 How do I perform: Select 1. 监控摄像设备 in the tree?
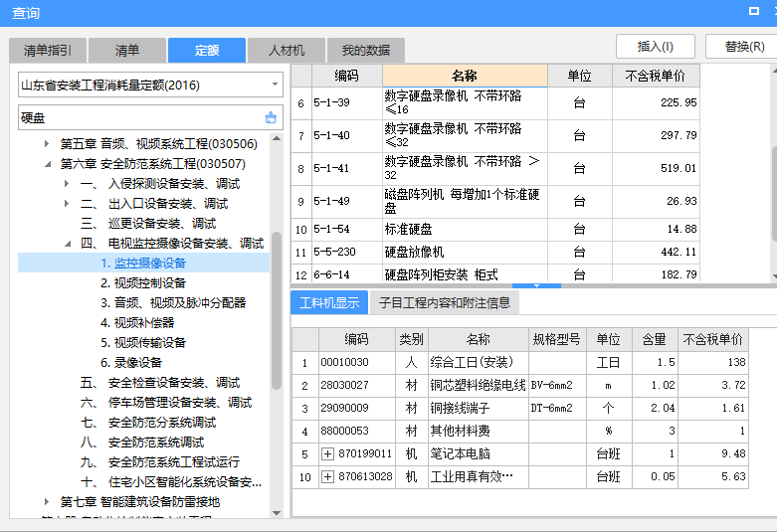[143, 264]
